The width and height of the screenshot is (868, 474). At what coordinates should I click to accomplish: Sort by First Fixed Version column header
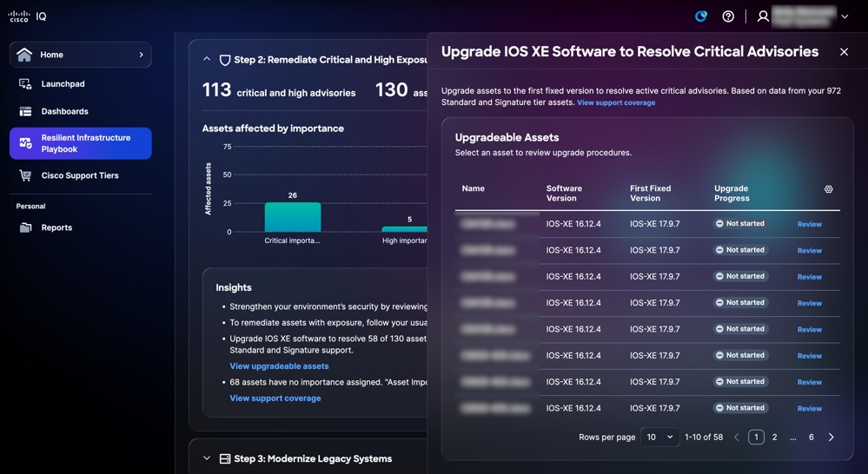pos(651,194)
